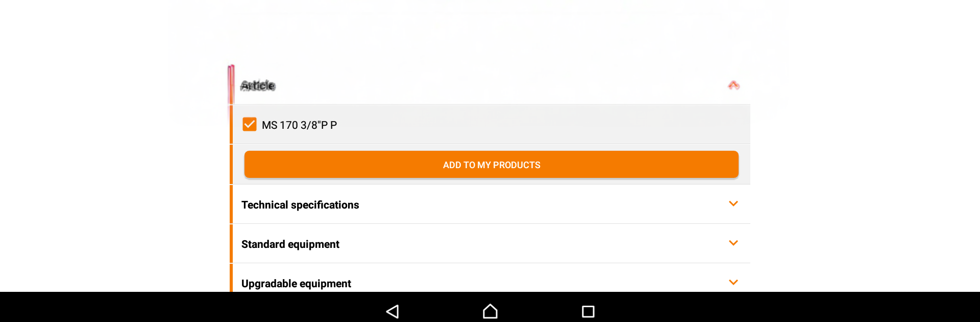Viewport: 980px width, 322px height.
Task: Expand the Standard equipment section
Action: point(290,244)
